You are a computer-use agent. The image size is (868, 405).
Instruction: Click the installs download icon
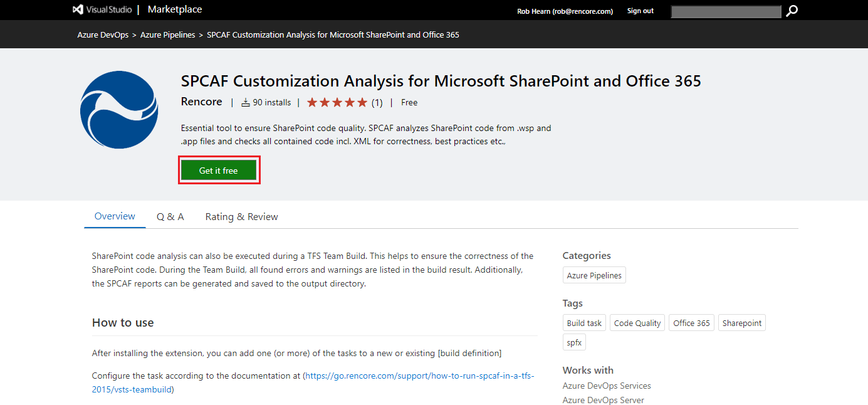pyautogui.click(x=246, y=102)
